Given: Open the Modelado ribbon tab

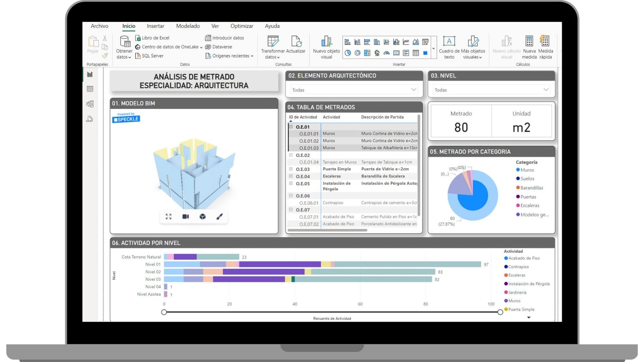Looking at the screenshot, I should 188,26.
